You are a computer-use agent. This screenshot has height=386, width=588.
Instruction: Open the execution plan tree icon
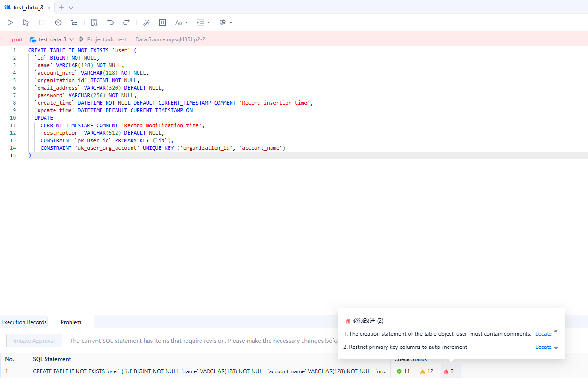(x=74, y=23)
